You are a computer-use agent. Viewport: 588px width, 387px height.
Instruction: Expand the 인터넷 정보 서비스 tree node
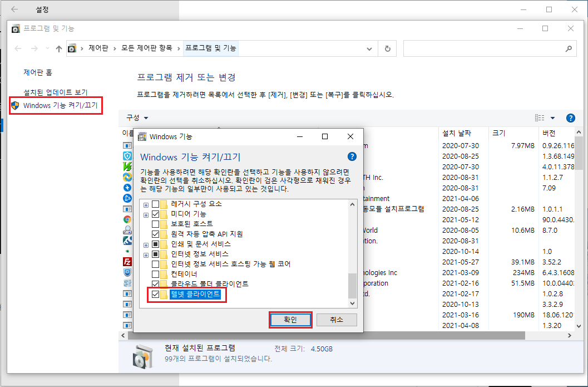pyautogui.click(x=146, y=255)
